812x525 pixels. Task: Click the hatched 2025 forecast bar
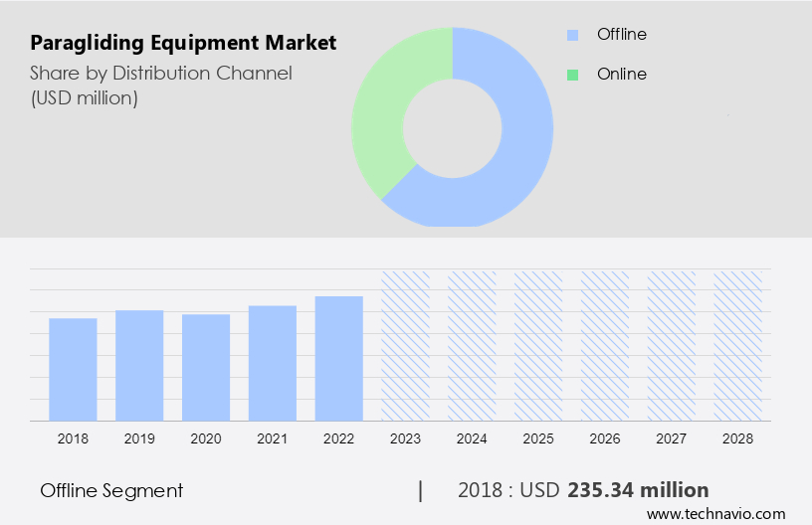538,346
